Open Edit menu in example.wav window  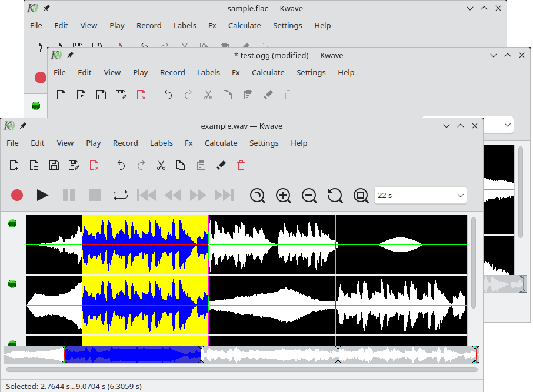[x=38, y=143]
